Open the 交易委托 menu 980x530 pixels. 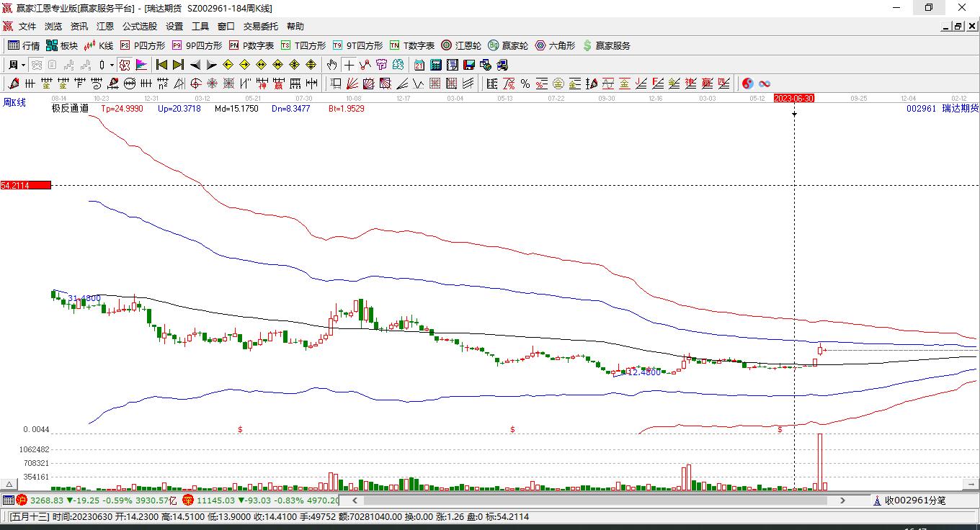point(260,27)
